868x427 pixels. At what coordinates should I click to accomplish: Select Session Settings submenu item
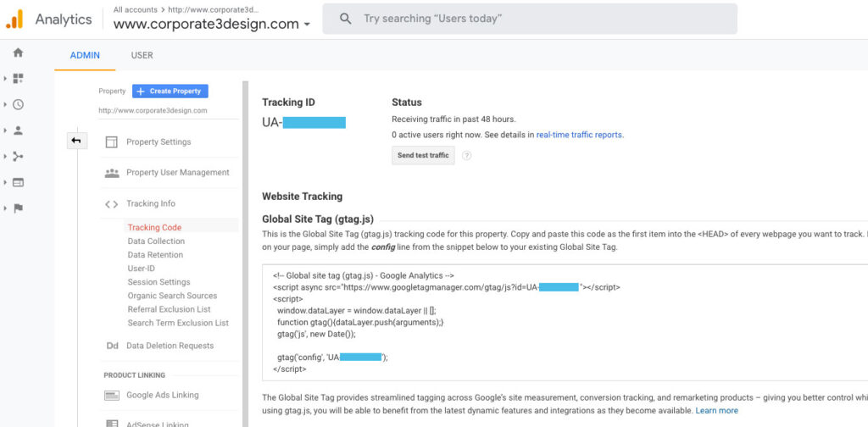(159, 282)
